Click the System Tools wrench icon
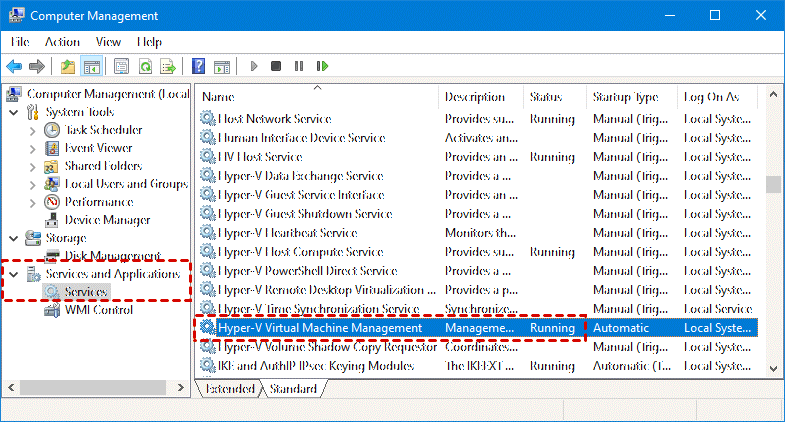The width and height of the screenshot is (785, 422). (x=33, y=112)
